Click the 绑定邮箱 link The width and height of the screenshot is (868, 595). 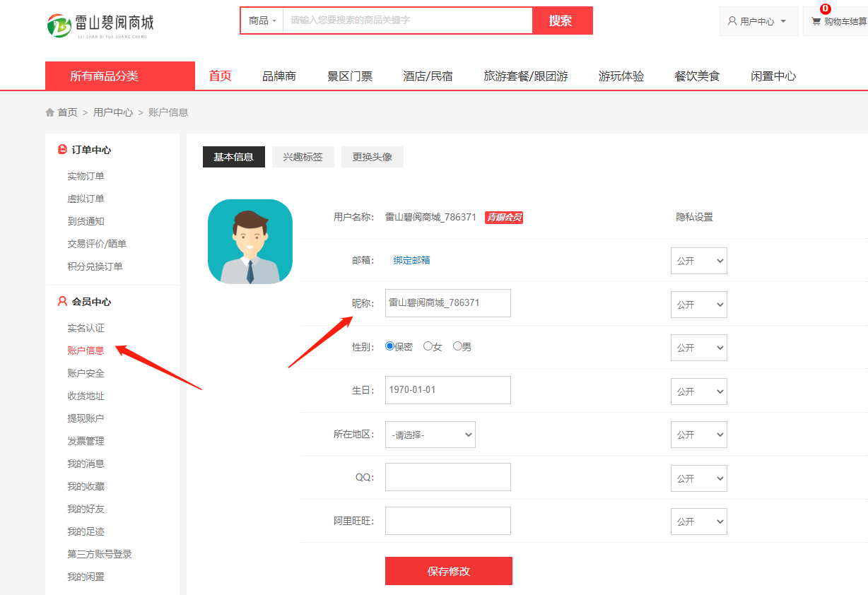[411, 260]
